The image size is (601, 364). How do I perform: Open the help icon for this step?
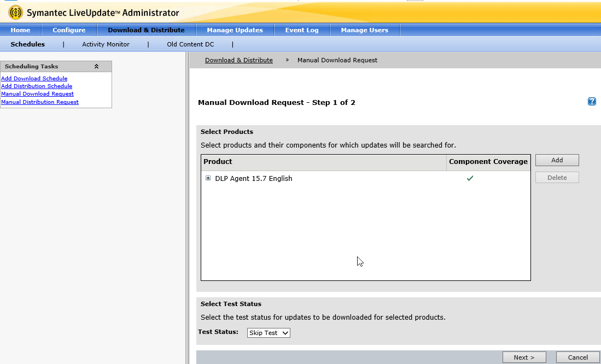[592, 102]
